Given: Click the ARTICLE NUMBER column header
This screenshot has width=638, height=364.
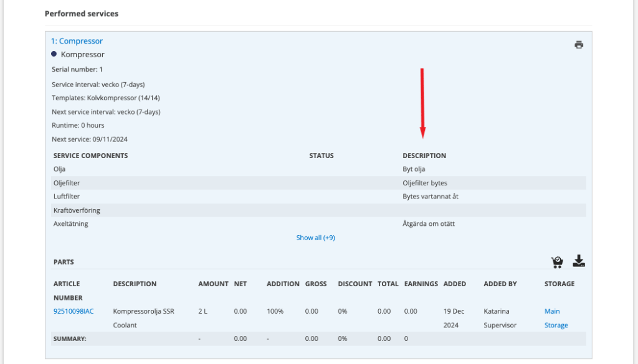Looking at the screenshot, I should click(68, 291).
